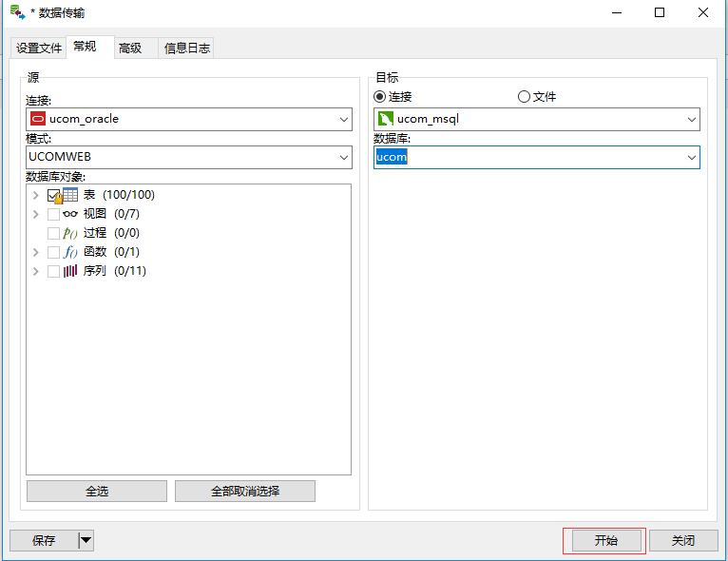Click the MySQL icon beside ucom_msql
728x561 pixels.
coord(386,119)
